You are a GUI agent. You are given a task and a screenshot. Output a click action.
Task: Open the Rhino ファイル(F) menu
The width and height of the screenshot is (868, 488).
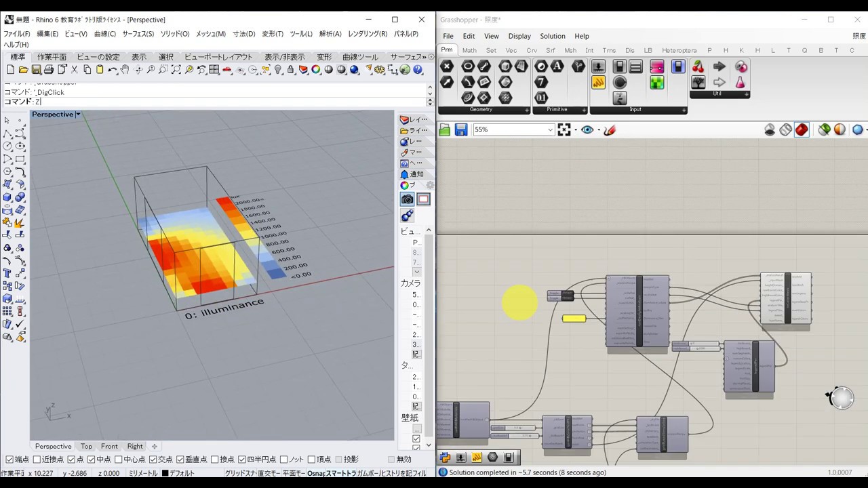click(17, 33)
